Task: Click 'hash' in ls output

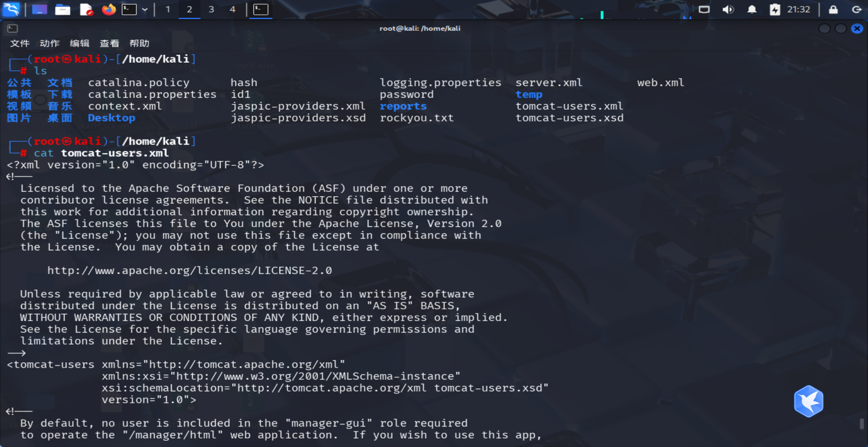Action: click(244, 83)
